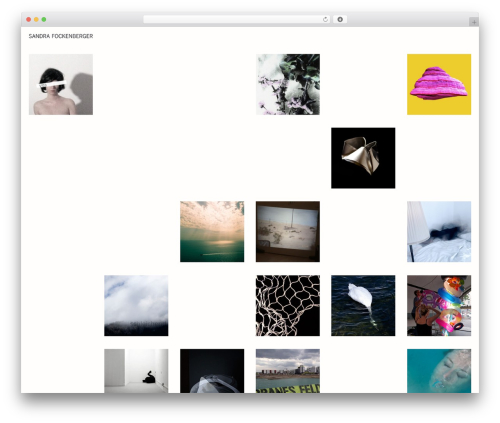Open the white swan on water thumbnail

coord(363,306)
